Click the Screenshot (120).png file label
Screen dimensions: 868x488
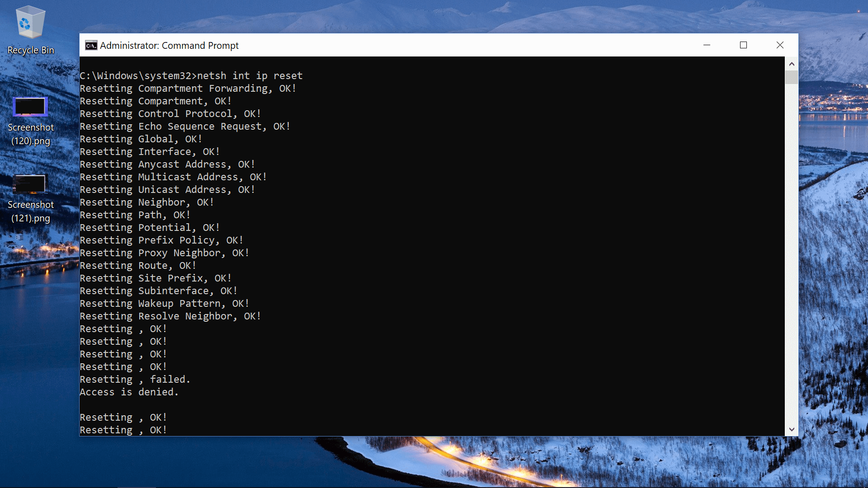pyautogui.click(x=30, y=134)
